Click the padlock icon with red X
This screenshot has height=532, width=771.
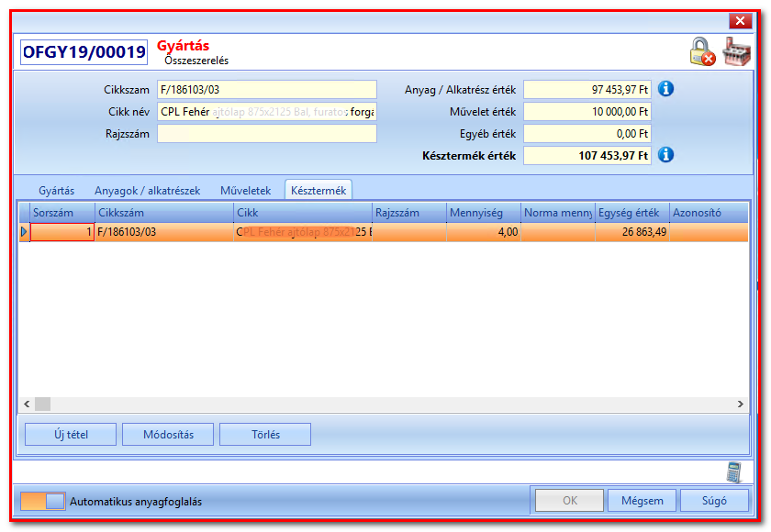703,51
